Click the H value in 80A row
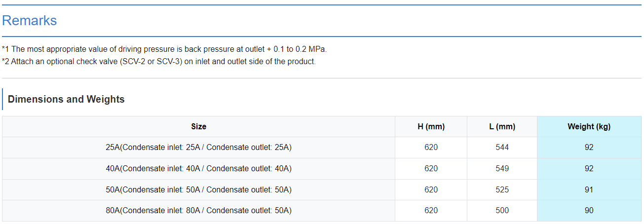 (x=431, y=211)
